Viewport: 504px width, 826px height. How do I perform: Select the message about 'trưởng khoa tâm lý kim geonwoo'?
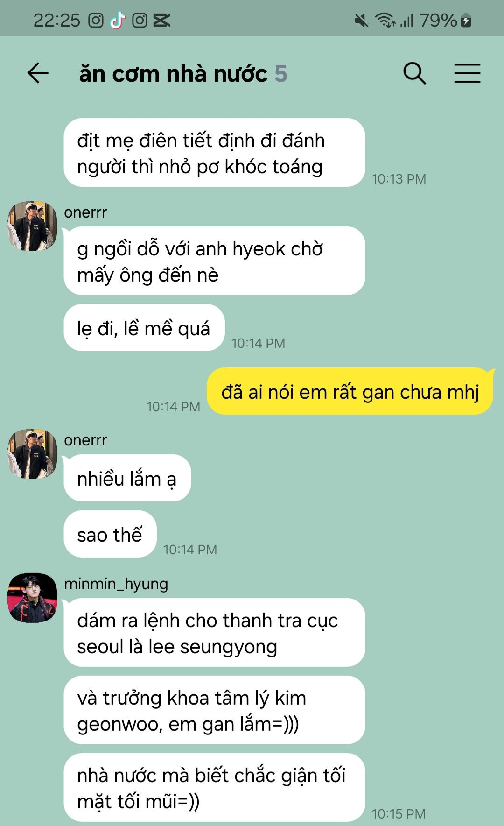pyautogui.click(x=214, y=710)
